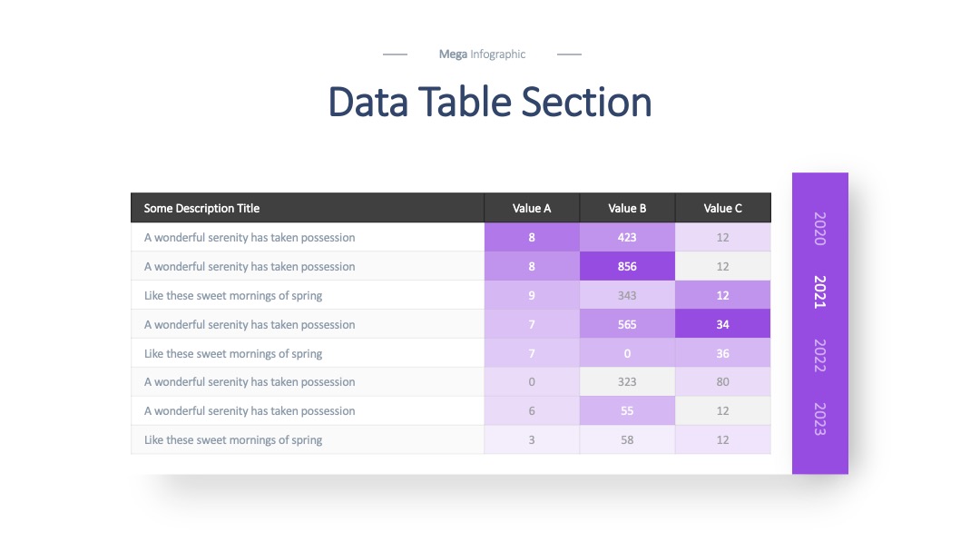Click the cell with value 323
The height and width of the screenshot is (552, 980).
point(627,382)
